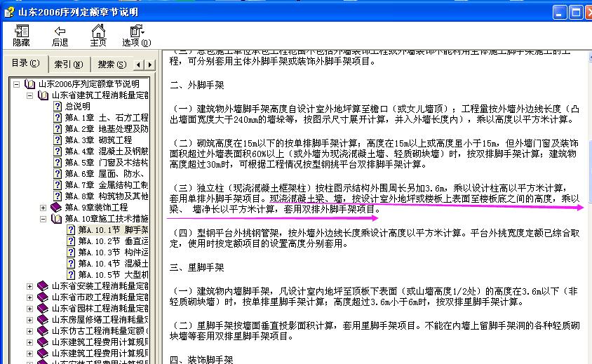Open the 选项 (Options) toolbar menu
Image resolution: width=592 pixels, height=364 pixels.
(x=136, y=36)
